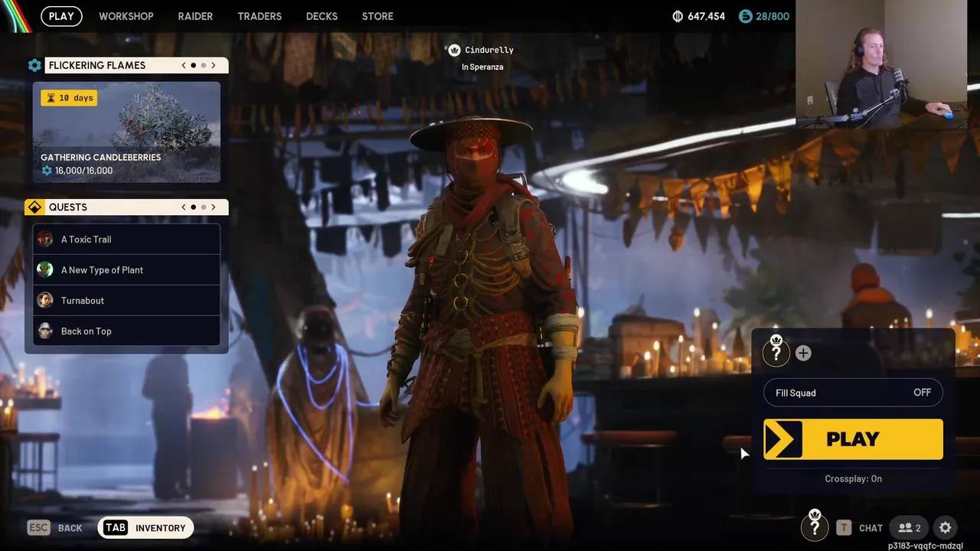Viewport: 980px width, 551px height.
Task: Go to previous Flickering Flames page
Action: pos(184,65)
